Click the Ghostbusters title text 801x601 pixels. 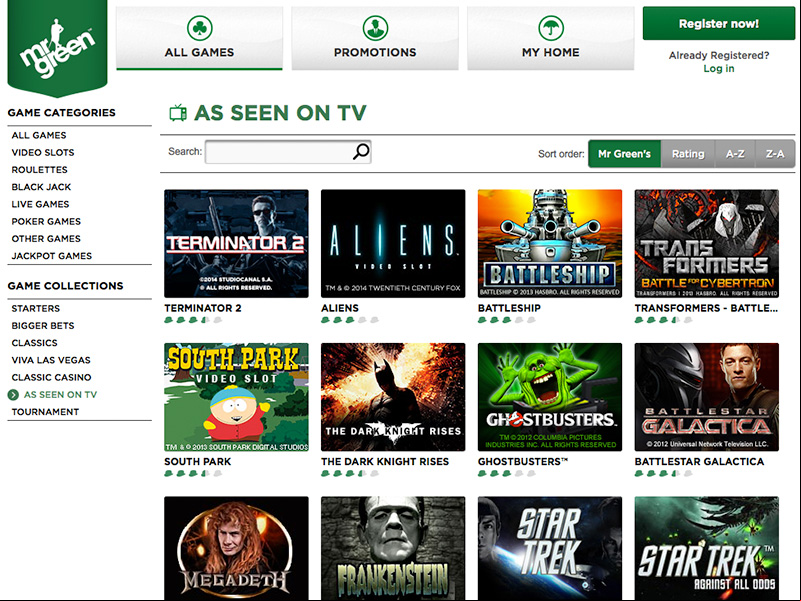click(x=523, y=461)
